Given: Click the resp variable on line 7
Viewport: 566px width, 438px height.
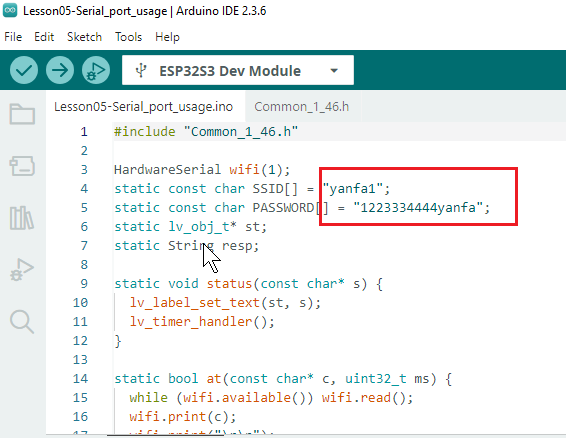Looking at the screenshot, I should tap(237, 246).
